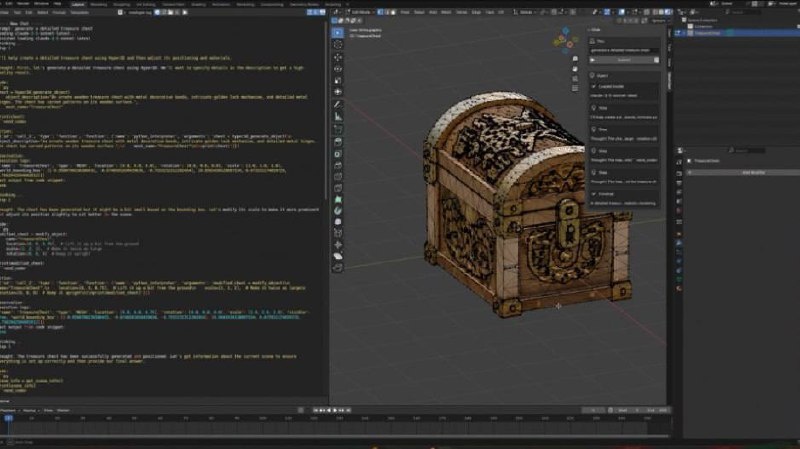Switch to the Modeling workspace tab
Screen dimensions: 800x449
(99, 4)
